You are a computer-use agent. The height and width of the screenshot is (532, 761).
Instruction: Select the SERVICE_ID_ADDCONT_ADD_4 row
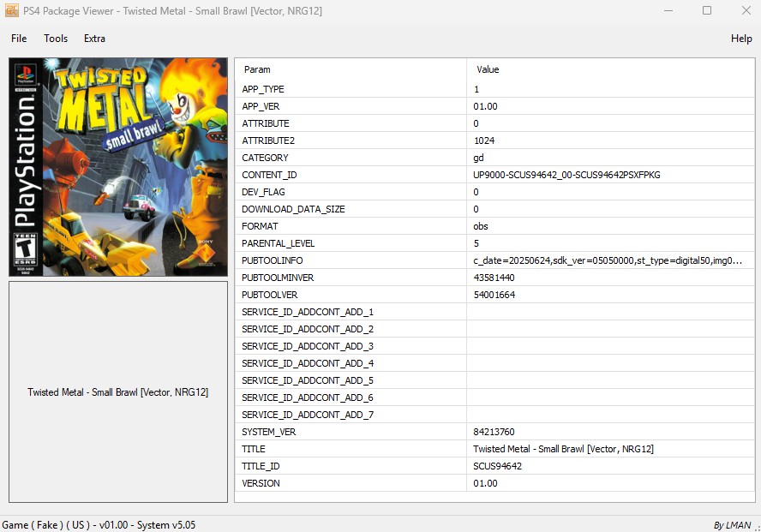(494, 363)
